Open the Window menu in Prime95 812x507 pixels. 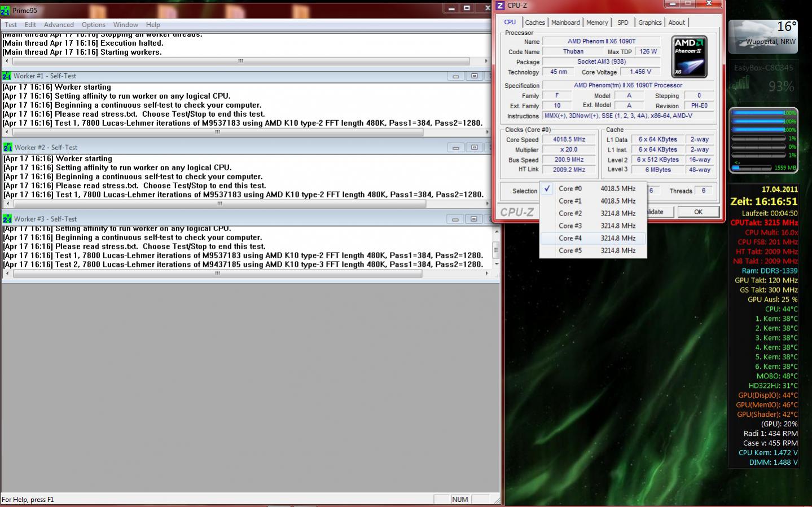click(125, 25)
